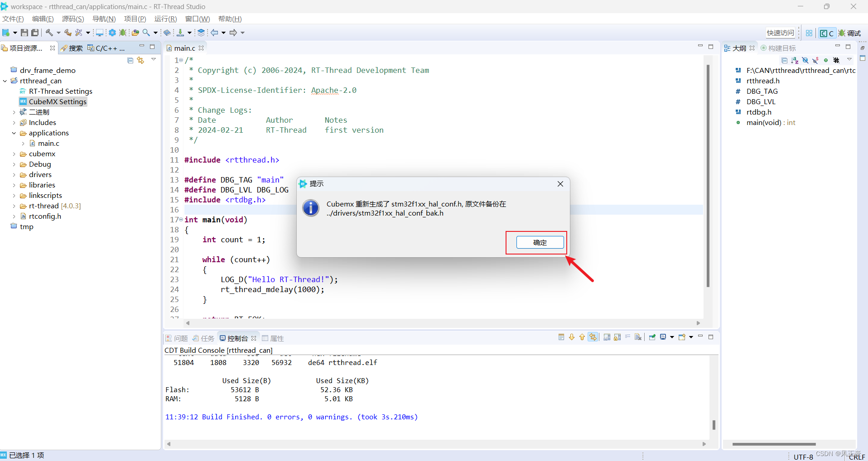
Task: Click the stacked layers icon in the toolbar
Action: 201,33
